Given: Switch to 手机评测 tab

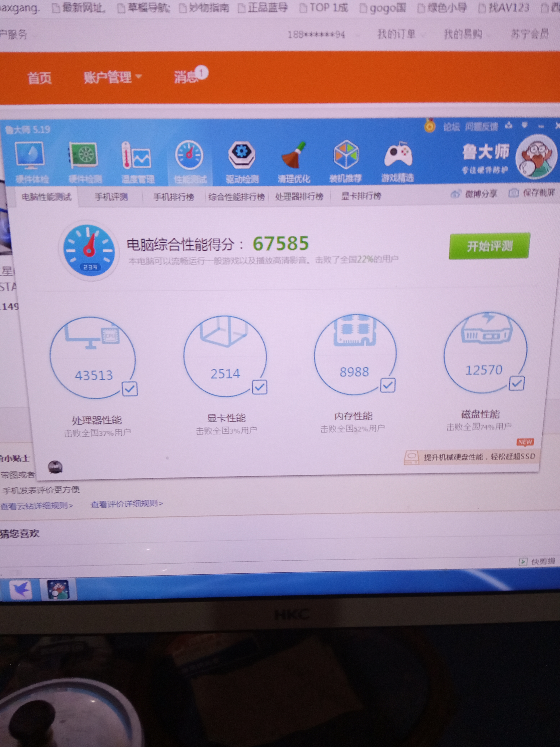Looking at the screenshot, I should (111, 197).
